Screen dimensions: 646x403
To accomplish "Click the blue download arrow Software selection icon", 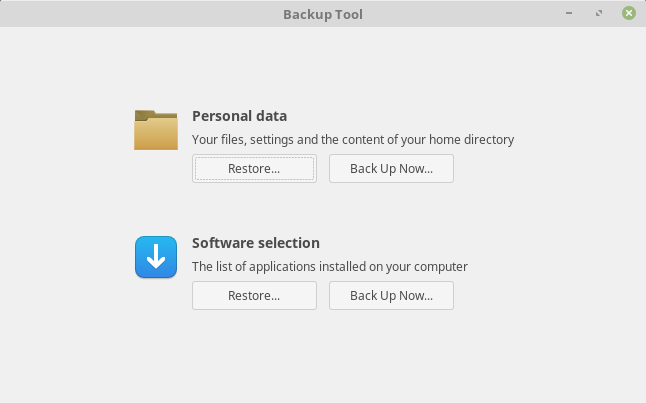I will point(156,257).
